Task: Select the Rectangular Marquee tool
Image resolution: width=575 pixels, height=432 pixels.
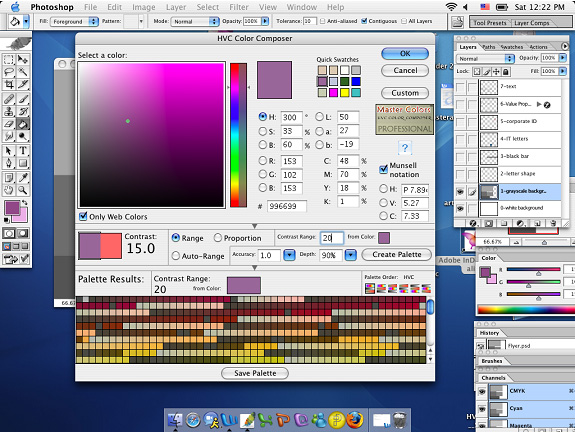Action: 9,59
